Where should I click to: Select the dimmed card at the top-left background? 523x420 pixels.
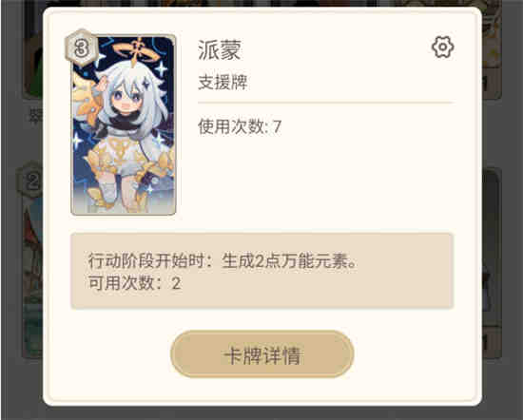tap(32, 50)
